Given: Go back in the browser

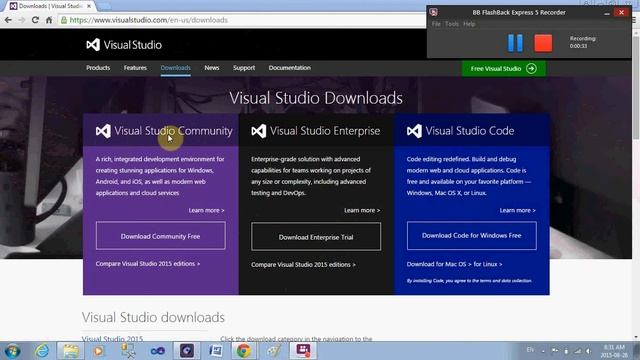Looking at the screenshot, I should pyautogui.click(x=8, y=20).
